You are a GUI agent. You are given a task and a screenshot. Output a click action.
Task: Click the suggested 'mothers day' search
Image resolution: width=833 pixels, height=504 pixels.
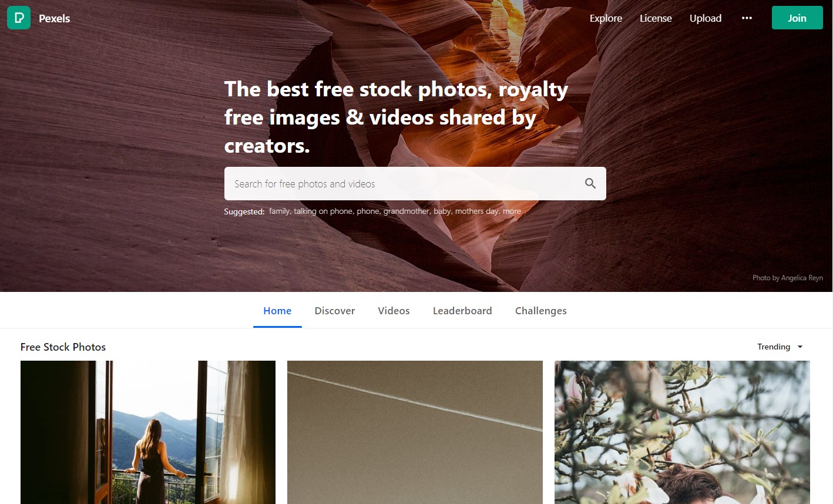(x=476, y=211)
